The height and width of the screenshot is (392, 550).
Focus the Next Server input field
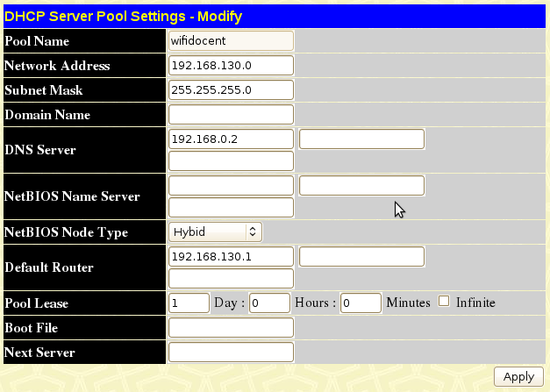[231, 353]
